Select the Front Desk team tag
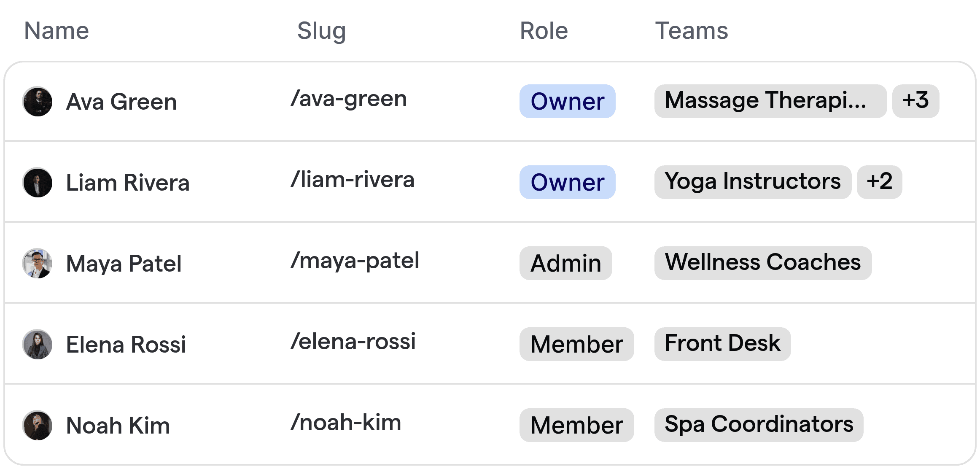Viewport: 980px width, 469px height. coord(722,344)
